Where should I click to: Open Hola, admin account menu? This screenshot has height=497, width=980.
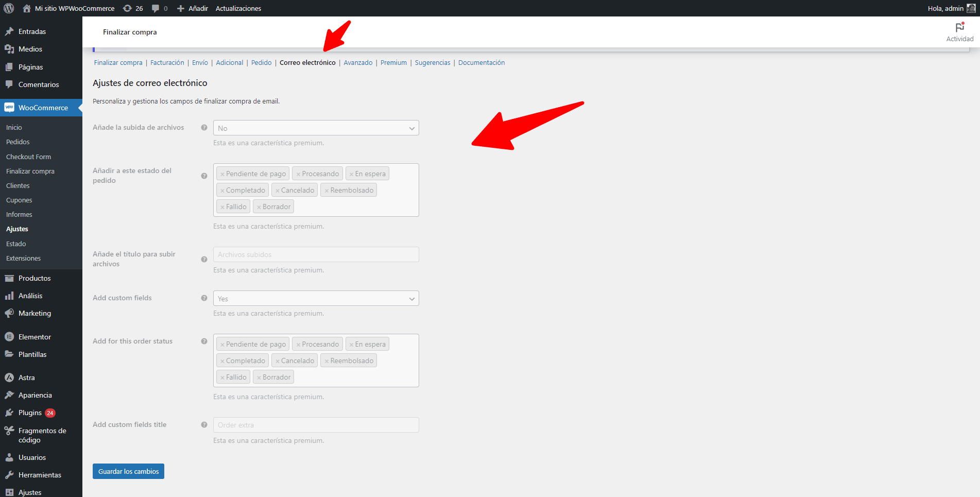[951, 8]
